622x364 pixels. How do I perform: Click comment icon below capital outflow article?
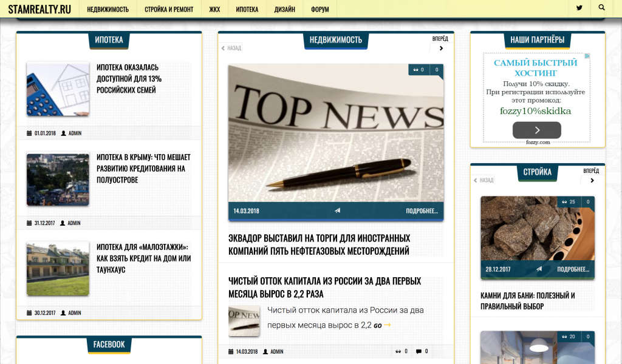(x=419, y=351)
